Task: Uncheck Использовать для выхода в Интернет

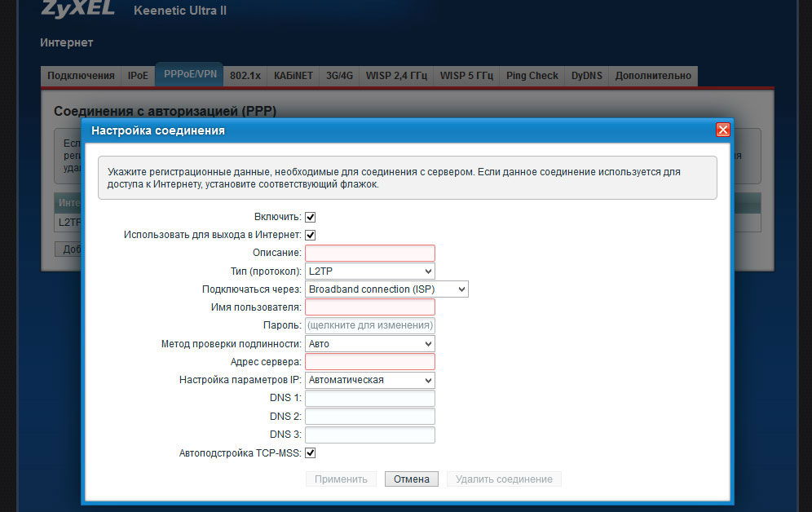Action: pyautogui.click(x=310, y=235)
